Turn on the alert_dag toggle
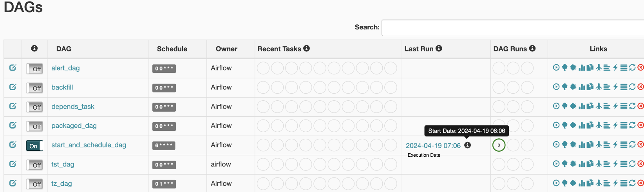Image resolution: width=644 pixels, height=192 pixels. [x=34, y=69]
